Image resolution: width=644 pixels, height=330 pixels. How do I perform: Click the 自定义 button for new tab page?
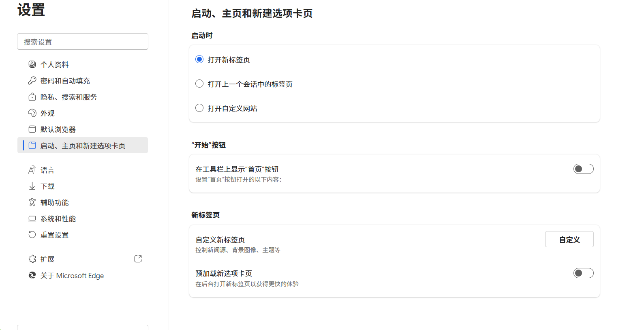pos(569,239)
